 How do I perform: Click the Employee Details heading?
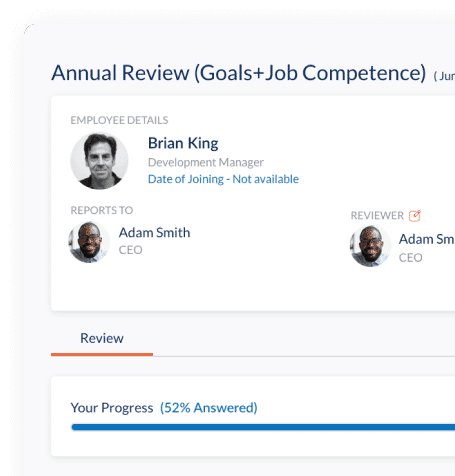point(119,120)
